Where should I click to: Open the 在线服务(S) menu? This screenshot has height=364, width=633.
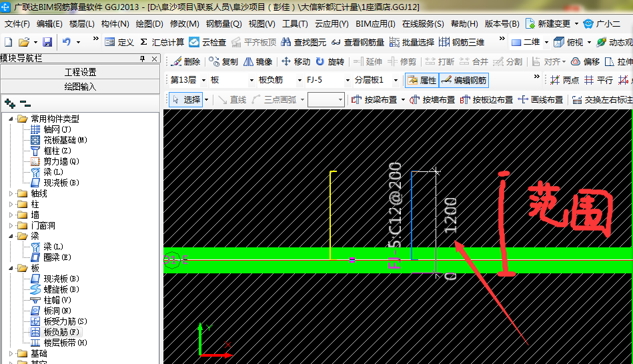pos(423,24)
